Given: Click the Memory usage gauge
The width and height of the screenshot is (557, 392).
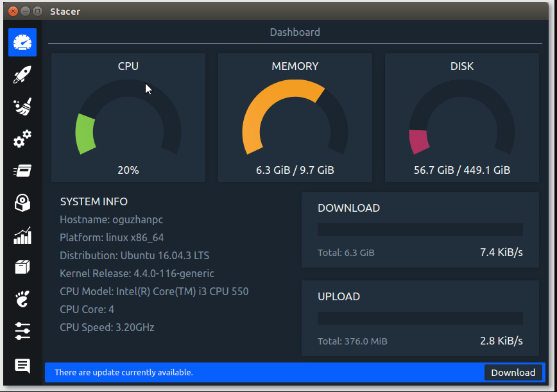Looking at the screenshot, I should pyautogui.click(x=295, y=117).
